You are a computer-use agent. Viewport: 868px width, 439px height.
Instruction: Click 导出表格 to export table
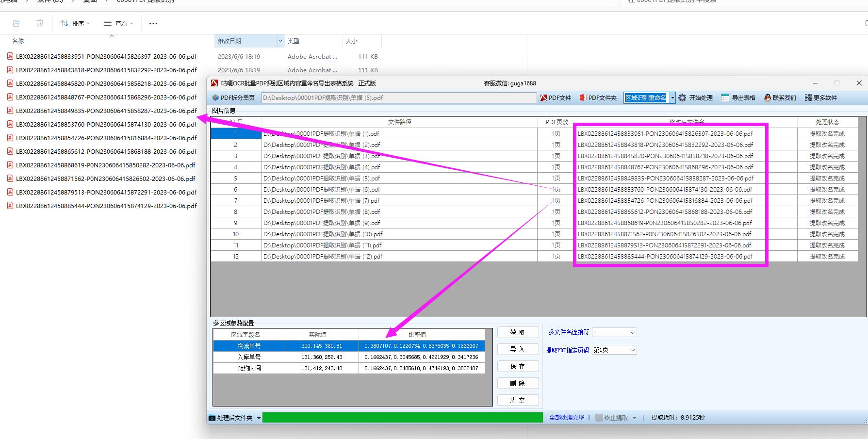point(738,98)
